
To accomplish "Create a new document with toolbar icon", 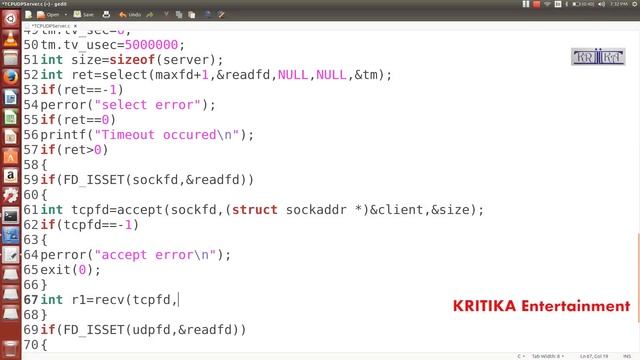I will [28, 15].
